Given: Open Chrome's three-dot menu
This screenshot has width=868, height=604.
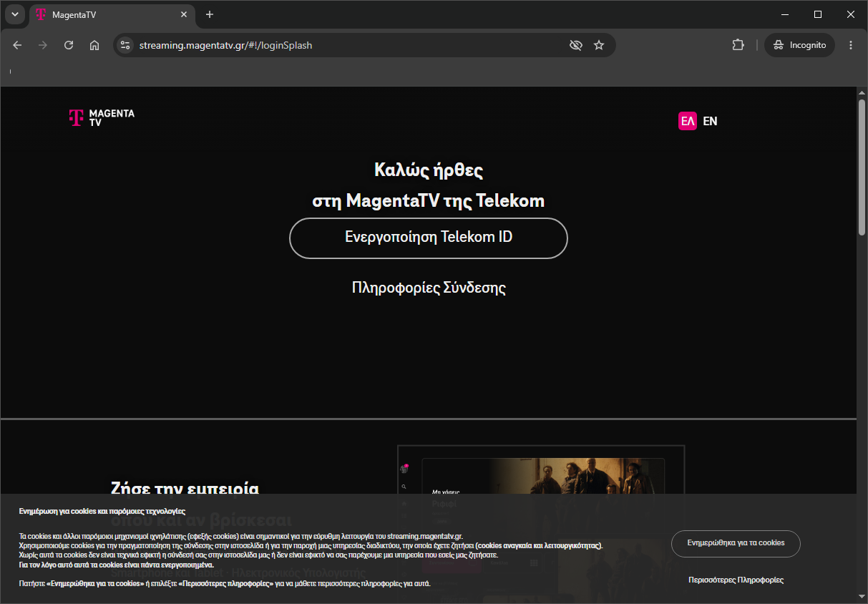Looking at the screenshot, I should click(x=851, y=45).
